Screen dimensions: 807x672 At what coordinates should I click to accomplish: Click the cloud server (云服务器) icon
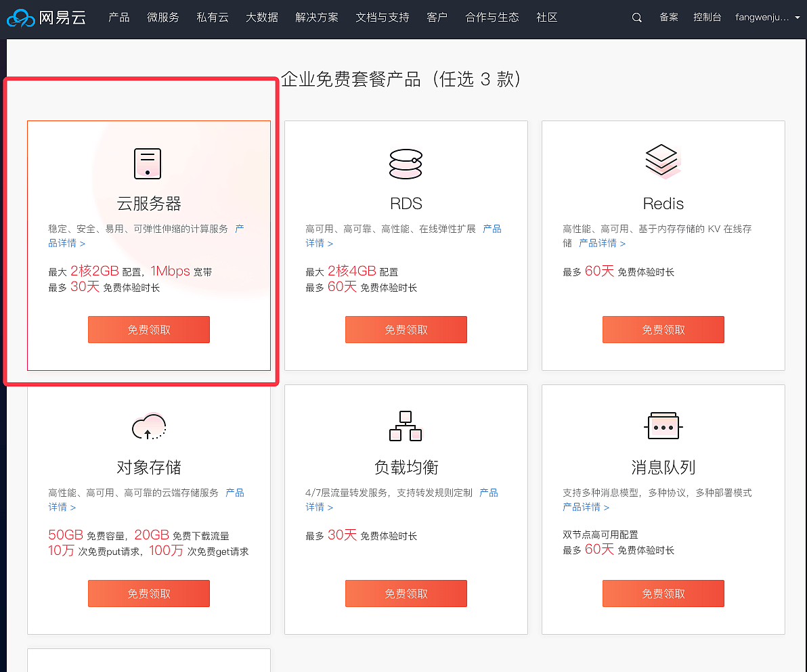click(148, 163)
